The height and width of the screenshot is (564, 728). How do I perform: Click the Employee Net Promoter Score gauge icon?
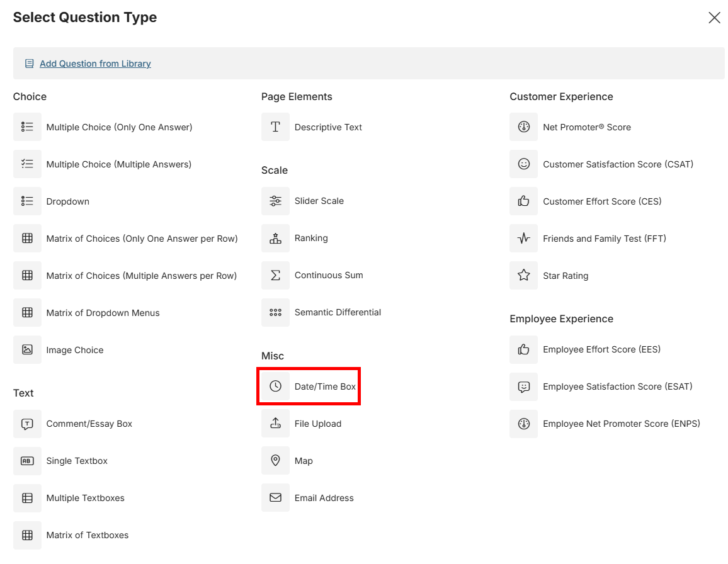point(524,424)
